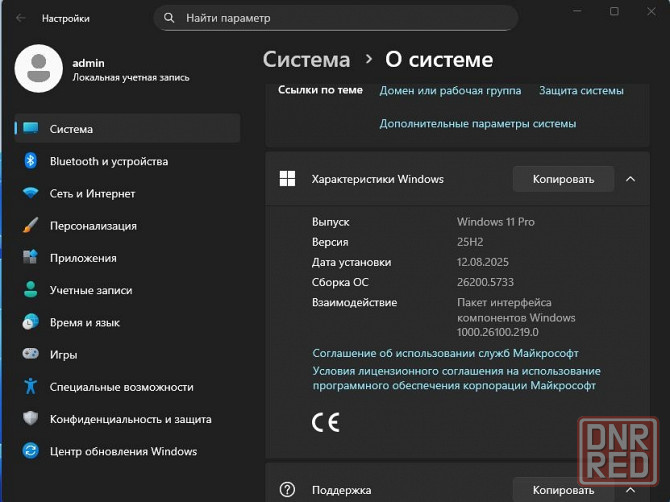Click the question mark icon beside Поддержка
The height and width of the screenshot is (502, 670).
(x=287, y=490)
